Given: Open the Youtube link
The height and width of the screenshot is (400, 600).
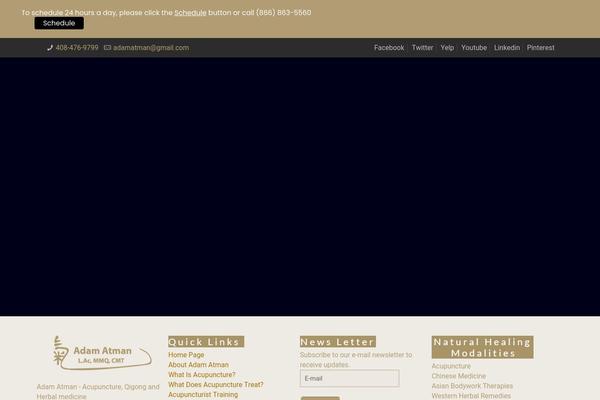Looking at the screenshot, I should pyautogui.click(x=474, y=48).
